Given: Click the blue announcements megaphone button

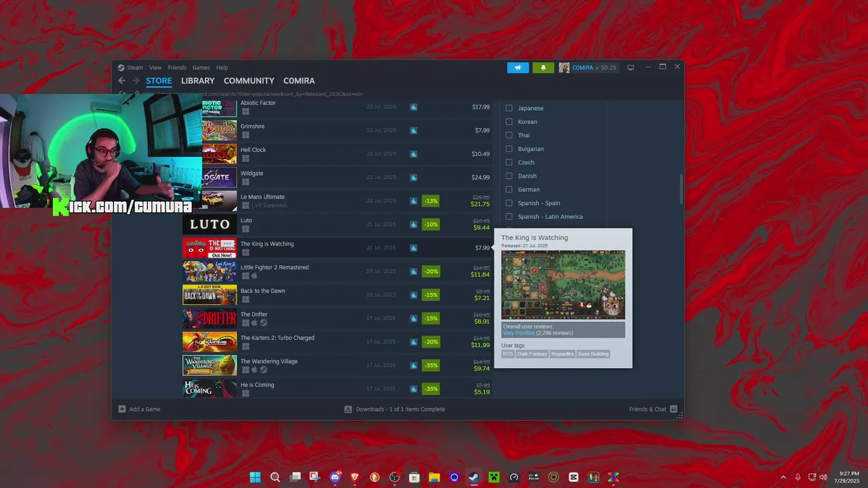Looking at the screenshot, I should point(518,68).
